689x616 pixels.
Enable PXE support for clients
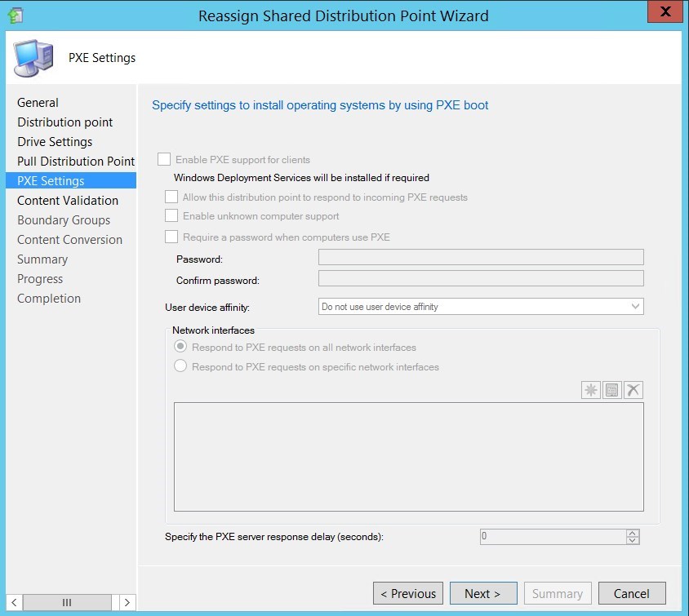[x=163, y=158]
